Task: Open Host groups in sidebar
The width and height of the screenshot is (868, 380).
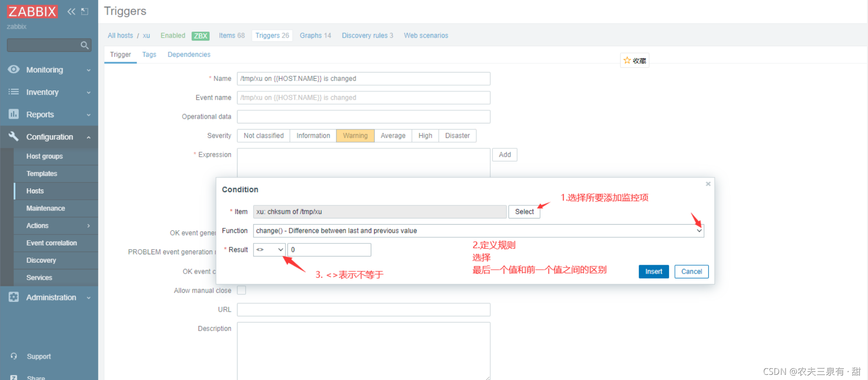Action: (56, 156)
